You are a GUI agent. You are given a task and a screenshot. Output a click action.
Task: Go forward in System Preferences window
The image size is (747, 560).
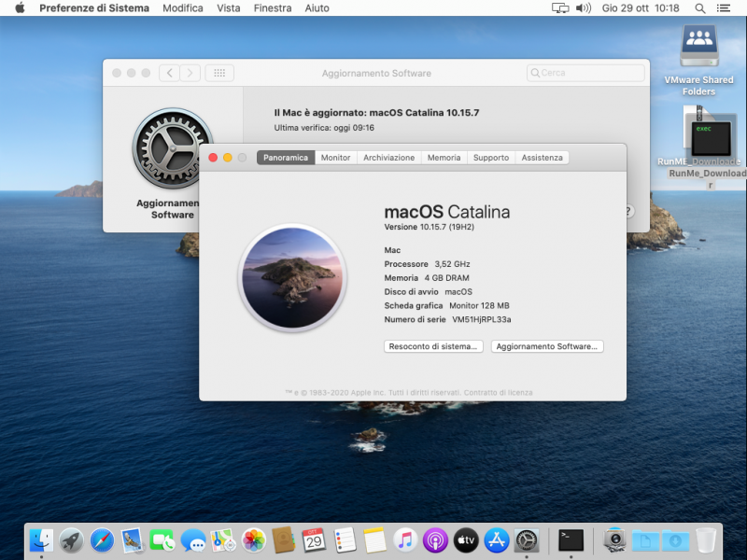coord(190,73)
